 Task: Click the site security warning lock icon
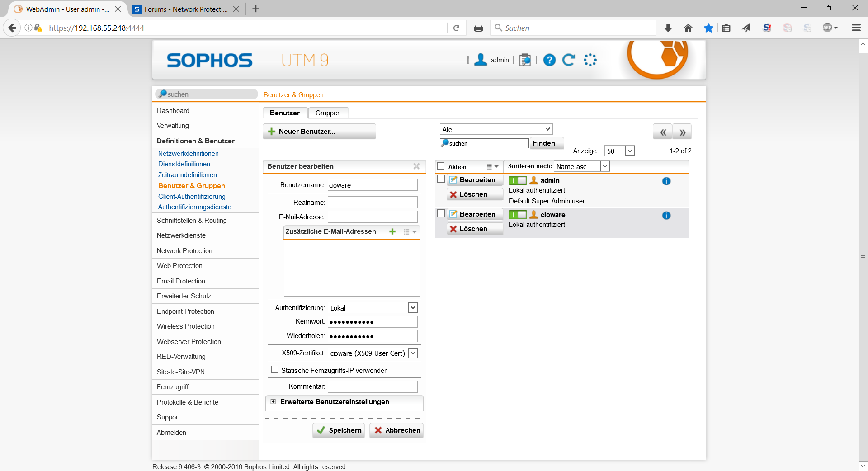[38, 28]
